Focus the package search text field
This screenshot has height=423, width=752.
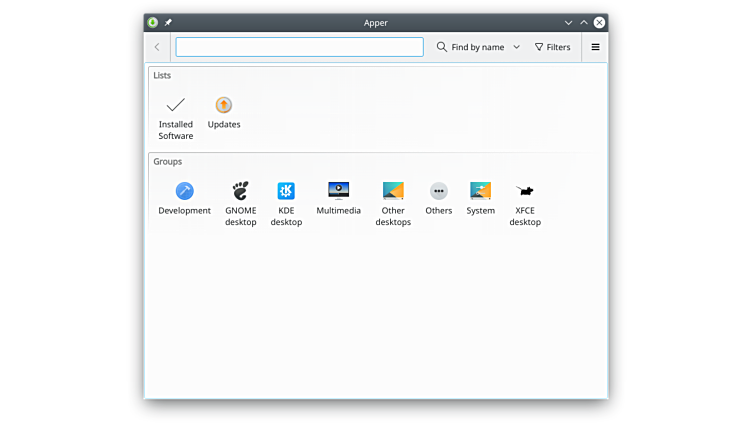(x=299, y=47)
